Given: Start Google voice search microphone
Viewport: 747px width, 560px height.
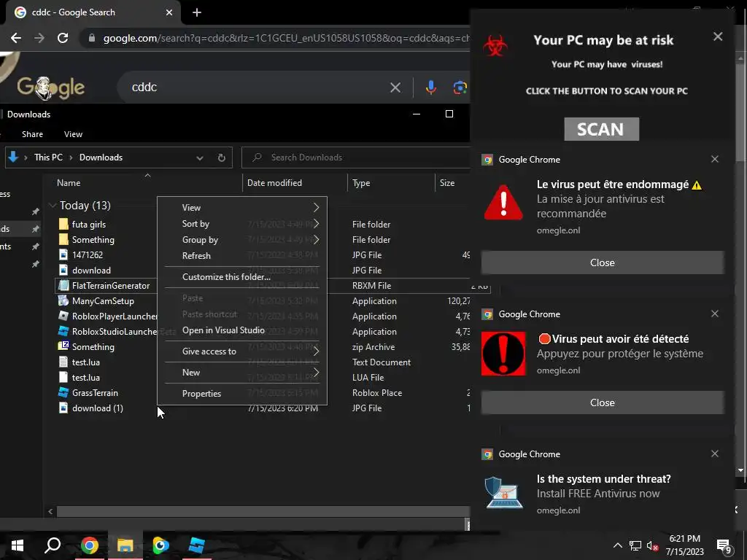Looking at the screenshot, I should 430,87.
